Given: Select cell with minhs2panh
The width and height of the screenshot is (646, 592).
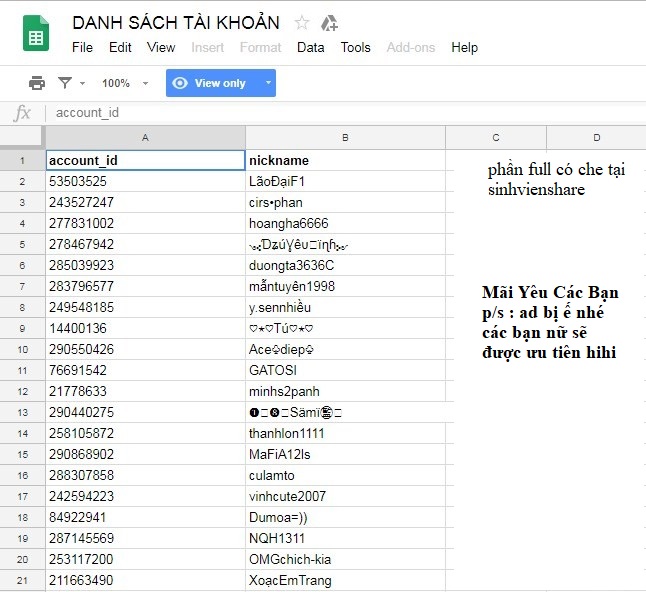Looking at the screenshot, I should point(345,391).
